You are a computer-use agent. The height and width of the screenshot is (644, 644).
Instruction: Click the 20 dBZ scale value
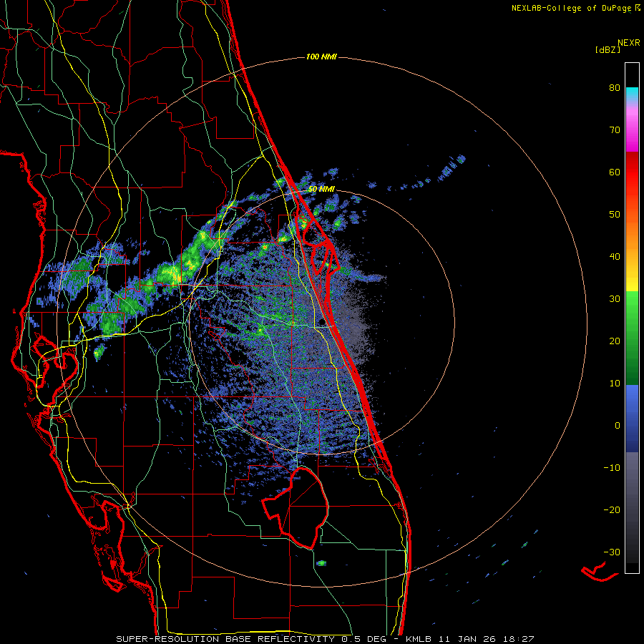[615, 341]
